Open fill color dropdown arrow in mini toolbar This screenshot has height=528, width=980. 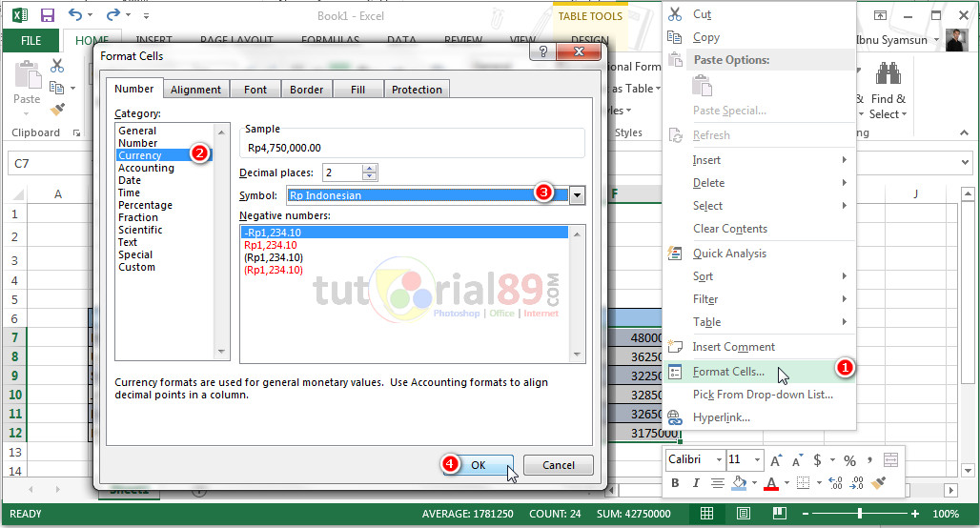[x=754, y=483]
